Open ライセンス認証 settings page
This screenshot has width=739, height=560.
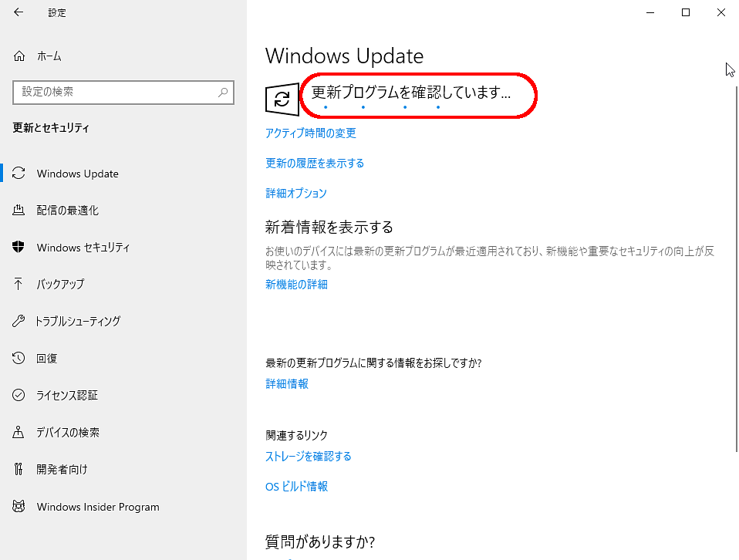click(x=67, y=396)
